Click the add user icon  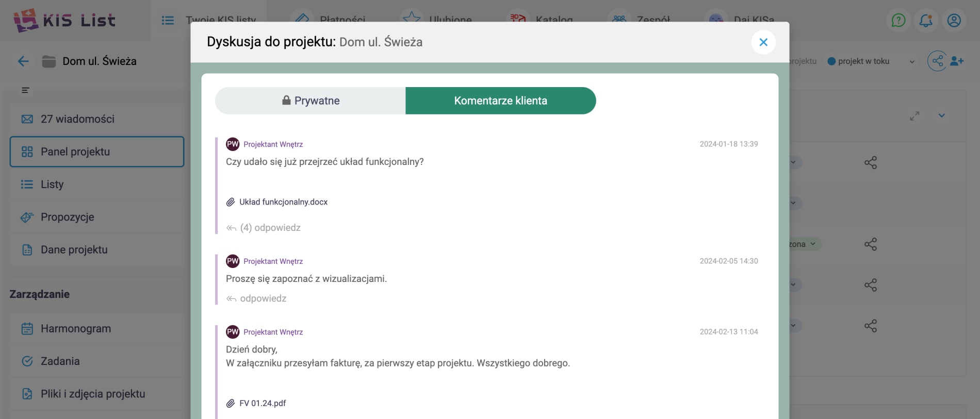pyautogui.click(x=957, y=61)
